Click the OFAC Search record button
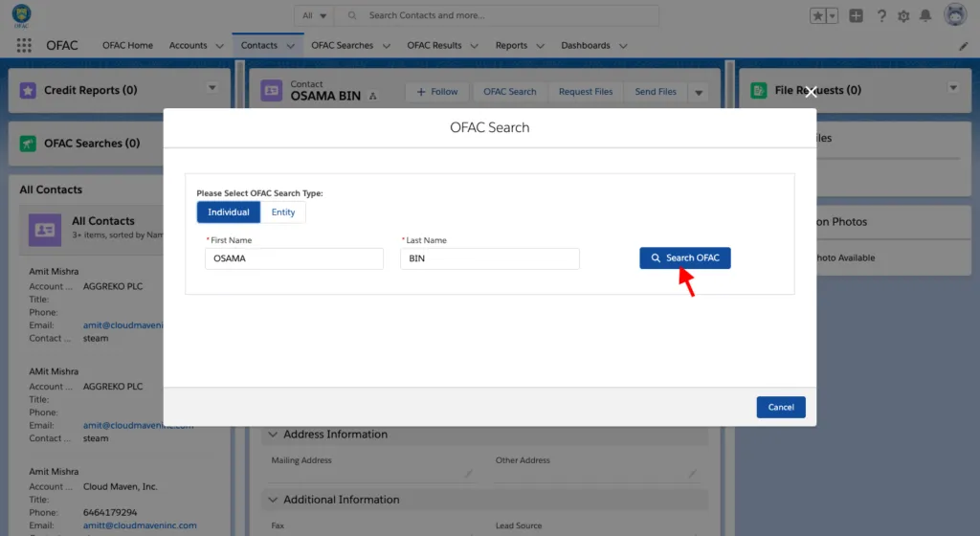This screenshot has height=536, width=980. point(509,92)
